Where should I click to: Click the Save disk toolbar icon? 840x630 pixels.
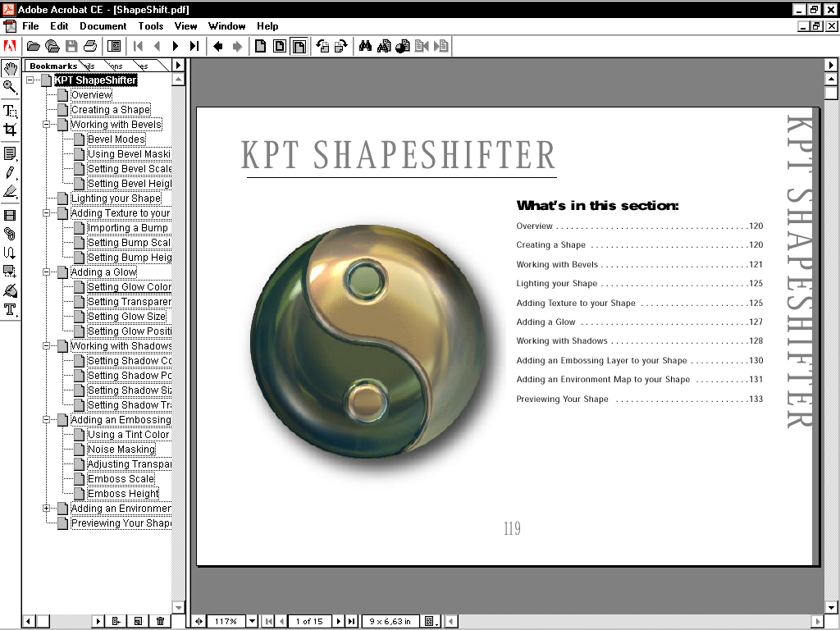(x=71, y=47)
